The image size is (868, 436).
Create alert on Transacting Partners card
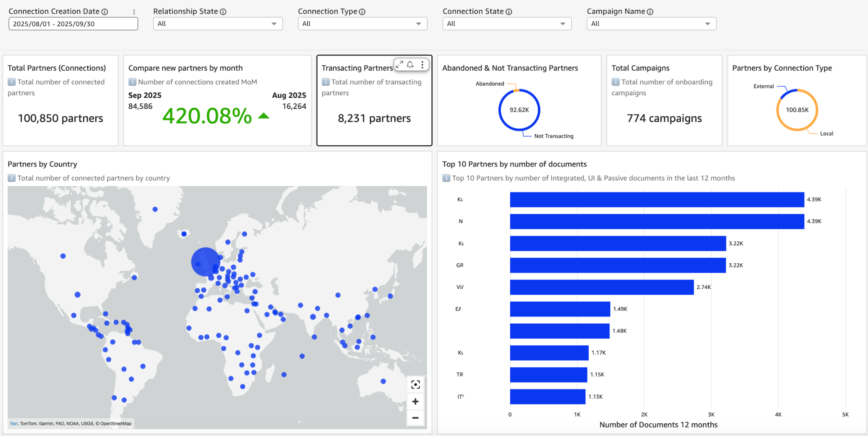point(410,65)
